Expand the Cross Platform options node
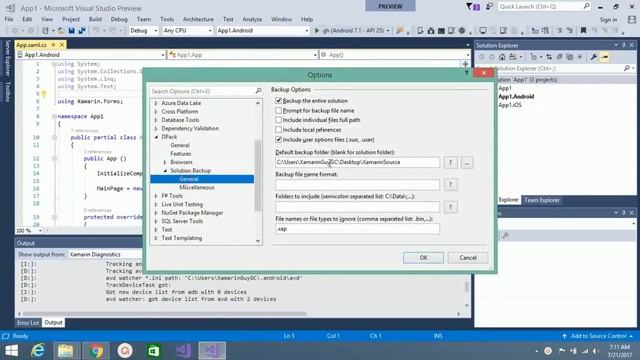Image resolution: width=640 pixels, height=360 pixels. pos(156,111)
